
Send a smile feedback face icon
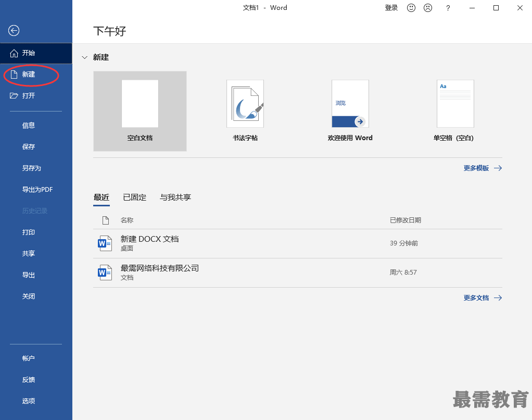[411, 8]
